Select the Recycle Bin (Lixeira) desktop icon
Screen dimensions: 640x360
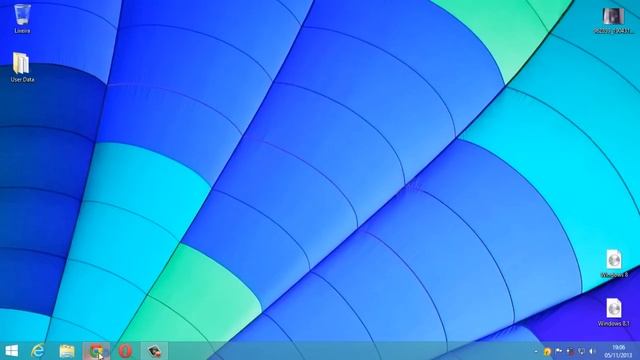(22, 18)
